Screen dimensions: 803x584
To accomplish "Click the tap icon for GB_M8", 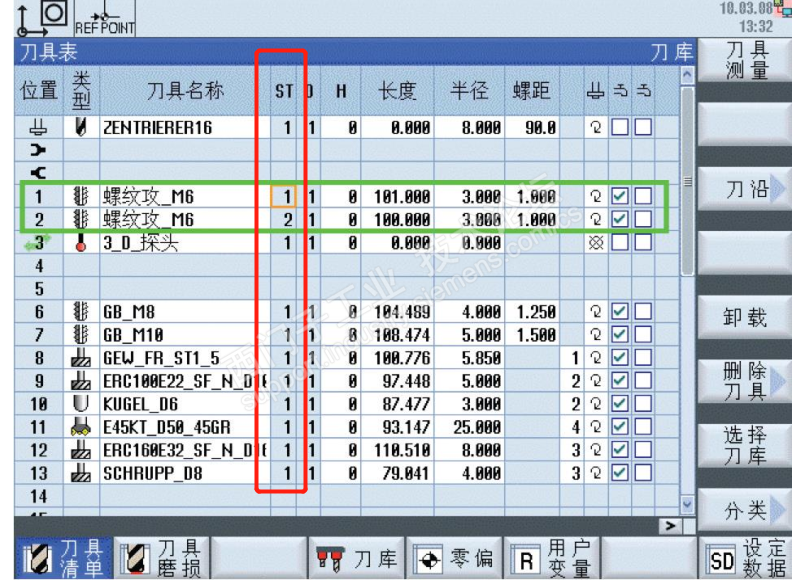I will [x=80, y=311].
